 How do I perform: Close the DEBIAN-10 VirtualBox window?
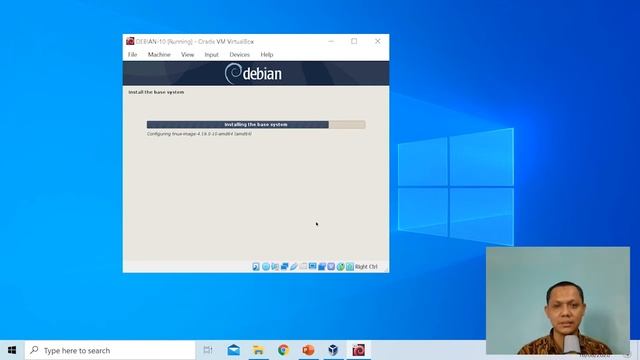(x=378, y=41)
